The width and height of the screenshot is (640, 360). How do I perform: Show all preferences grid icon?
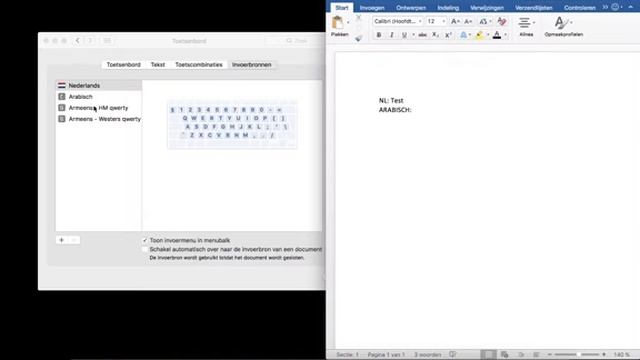(x=107, y=41)
